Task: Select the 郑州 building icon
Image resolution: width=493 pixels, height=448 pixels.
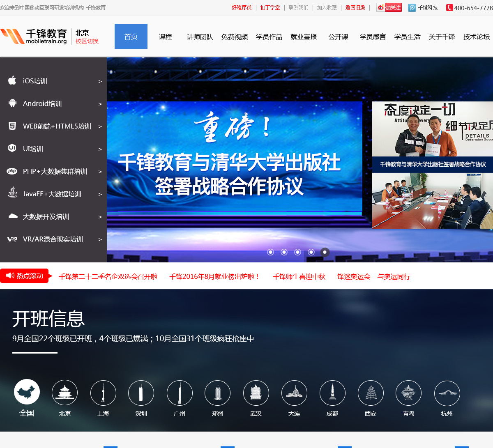Action: pyautogui.click(x=217, y=393)
